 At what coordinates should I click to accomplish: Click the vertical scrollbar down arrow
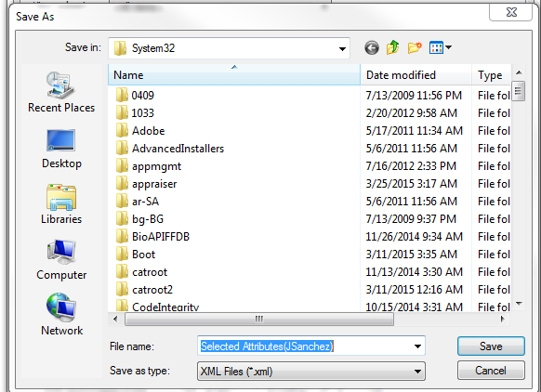coord(519,304)
